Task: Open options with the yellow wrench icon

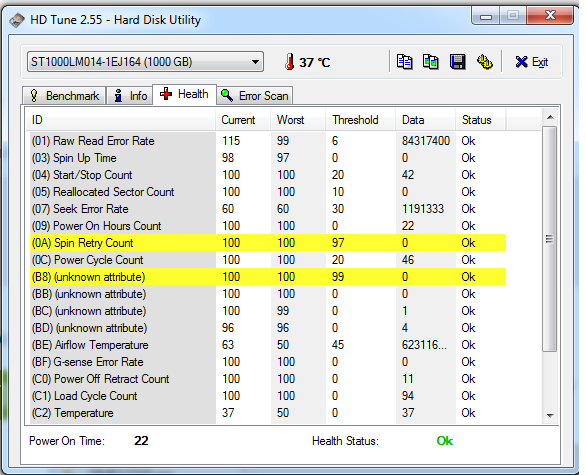Action: 484,62
